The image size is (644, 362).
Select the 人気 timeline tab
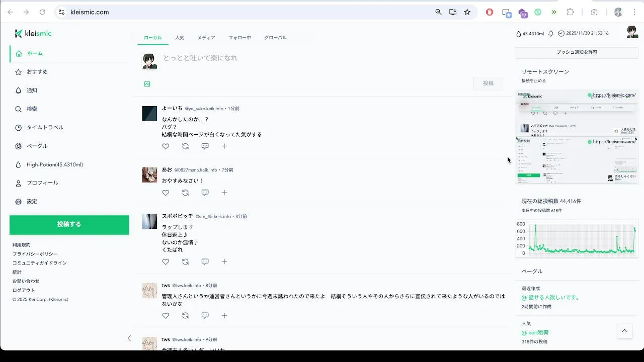tap(180, 38)
